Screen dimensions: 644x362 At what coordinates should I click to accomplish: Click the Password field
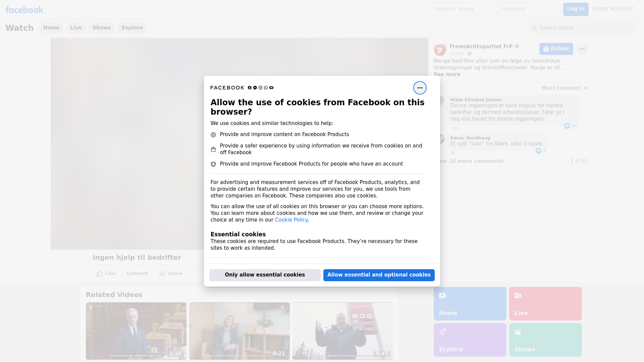[x=529, y=9]
